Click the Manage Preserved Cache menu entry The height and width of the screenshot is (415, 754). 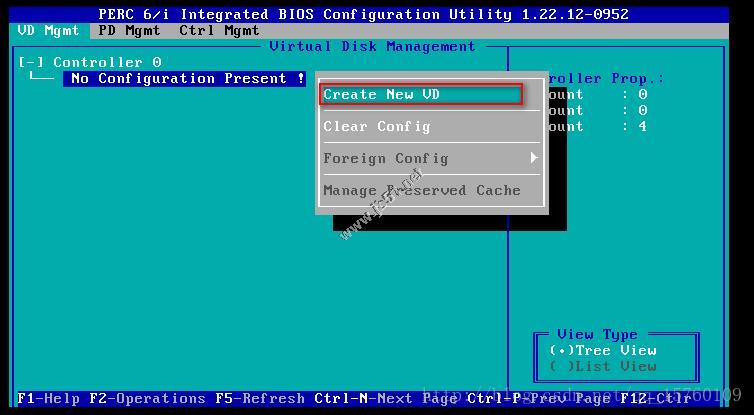point(421,190)
